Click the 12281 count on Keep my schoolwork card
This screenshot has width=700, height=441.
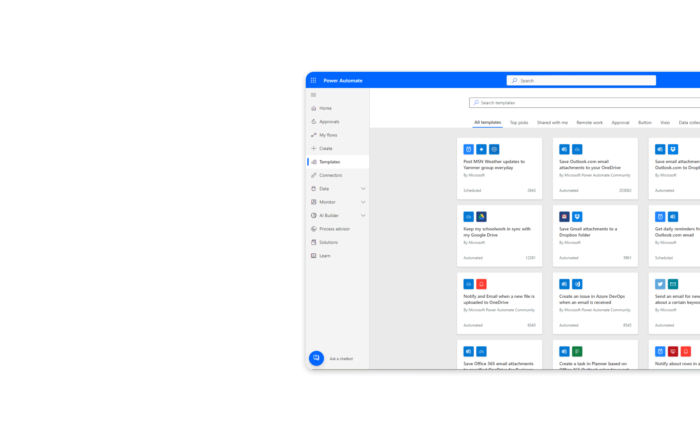click(x=530, y=258)
